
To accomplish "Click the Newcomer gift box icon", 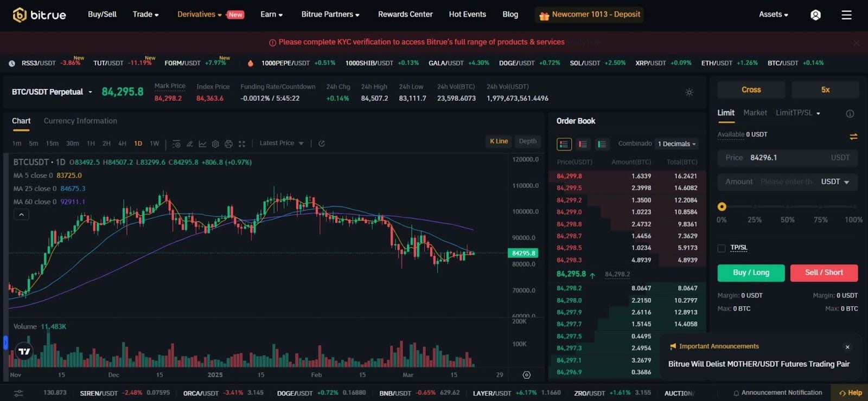I will pyautogui.click(x=544, y=15).
